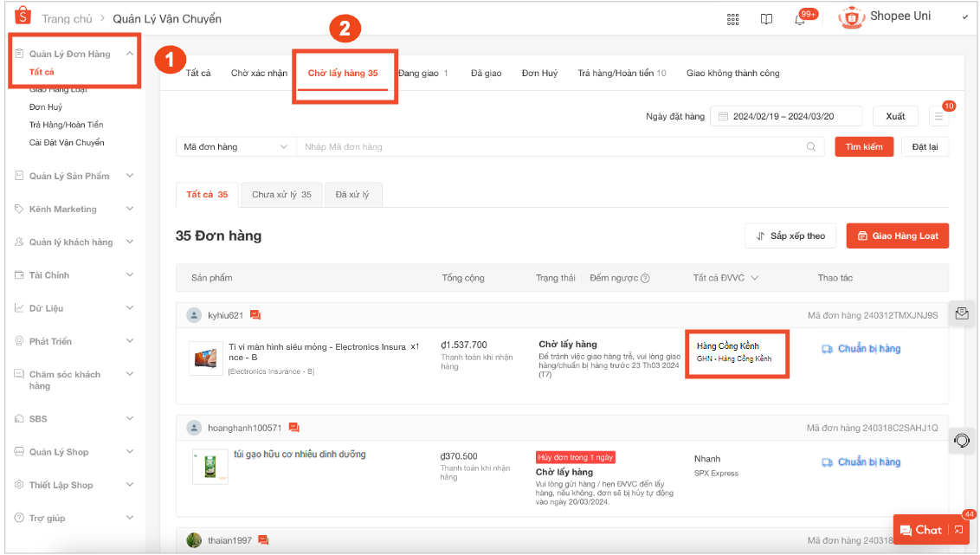Open the notifications bell icon
The image size is (980, 555).
(x=799, y=19)
